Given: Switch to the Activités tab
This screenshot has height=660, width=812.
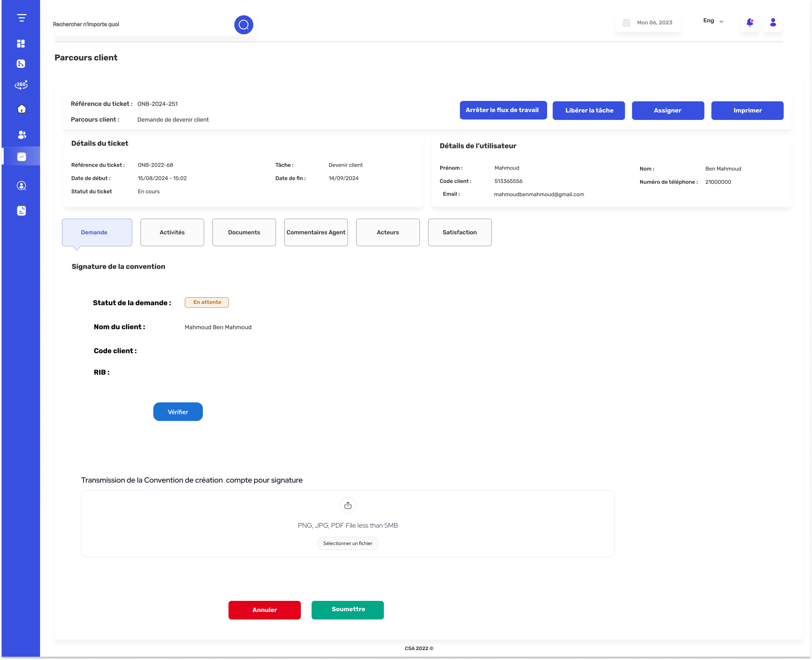Looking at the screenshot, I should (x=172, y=232).
